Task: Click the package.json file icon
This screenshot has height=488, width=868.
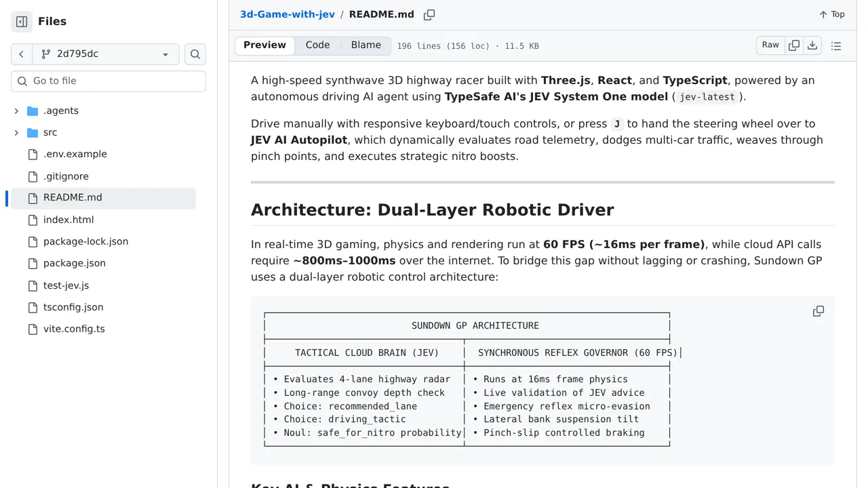Action: 33,264
